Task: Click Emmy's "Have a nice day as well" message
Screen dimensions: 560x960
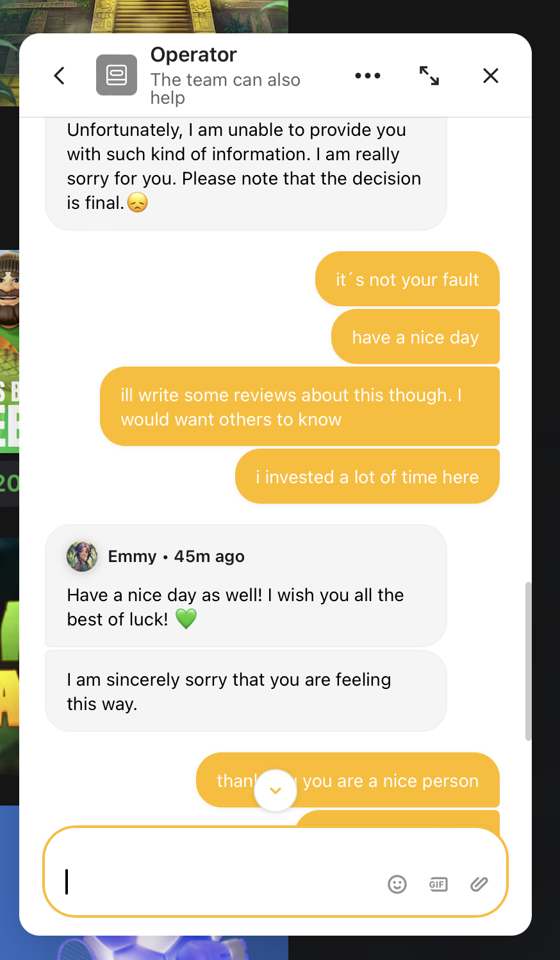Action: pyautogui.click(x=245, y=606)
